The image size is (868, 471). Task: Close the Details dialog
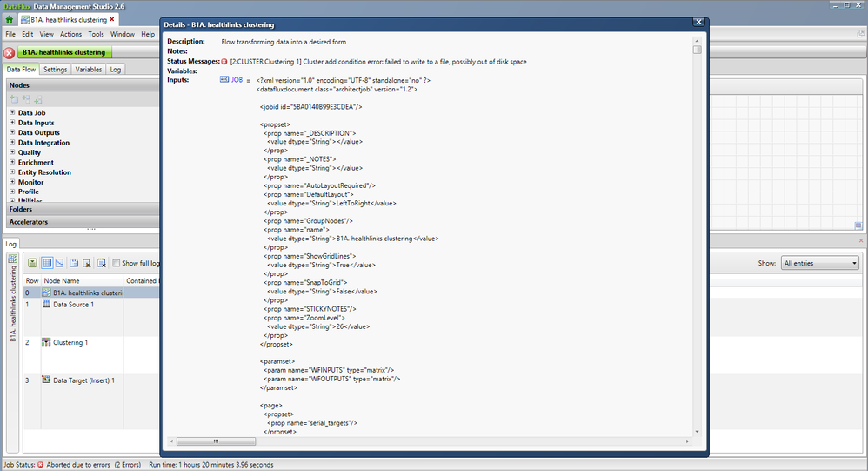(698, 22)
